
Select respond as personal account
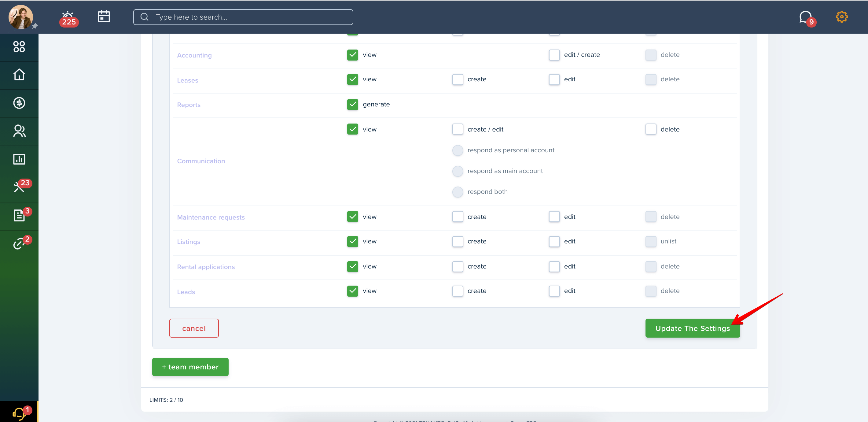(x=457, y=150)
